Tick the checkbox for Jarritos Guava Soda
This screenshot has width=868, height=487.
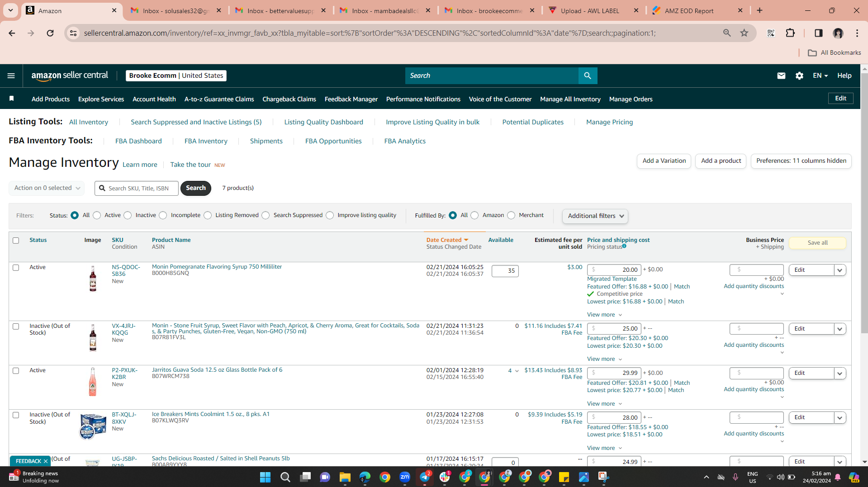[16, 371]
